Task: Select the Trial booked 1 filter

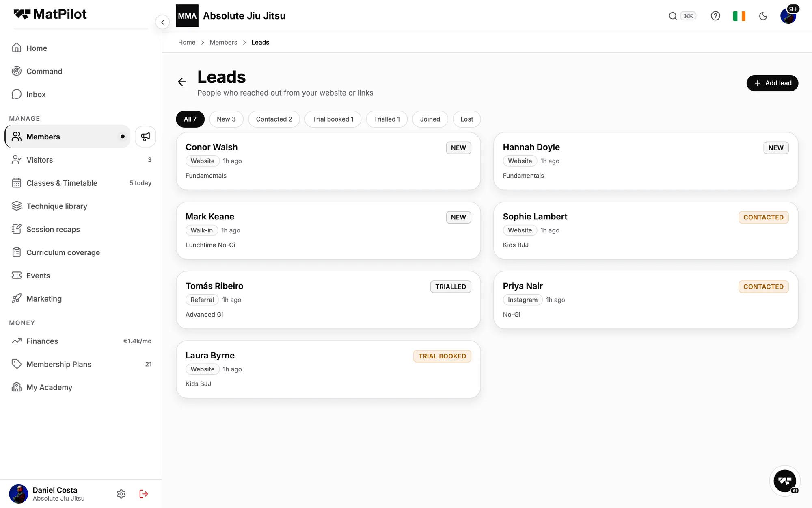Action: (333, 119)
